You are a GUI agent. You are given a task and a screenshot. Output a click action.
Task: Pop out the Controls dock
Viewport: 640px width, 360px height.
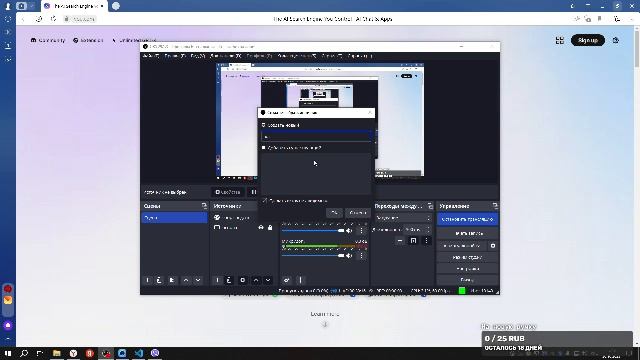click(495, 206)
